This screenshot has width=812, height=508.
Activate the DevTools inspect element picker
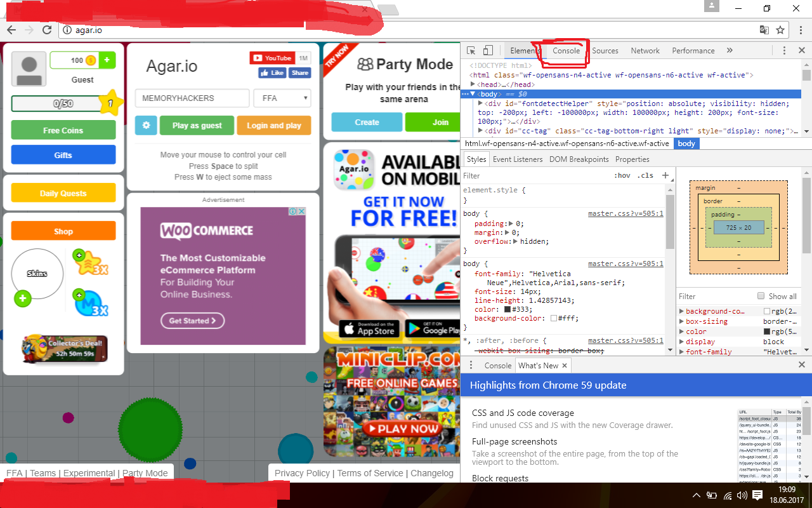(x=471, y=51)
